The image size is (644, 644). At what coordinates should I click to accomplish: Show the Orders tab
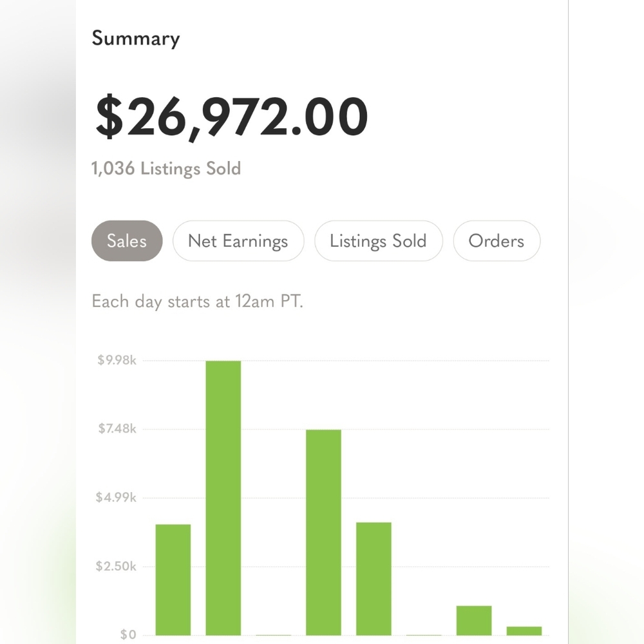(496, 241)
